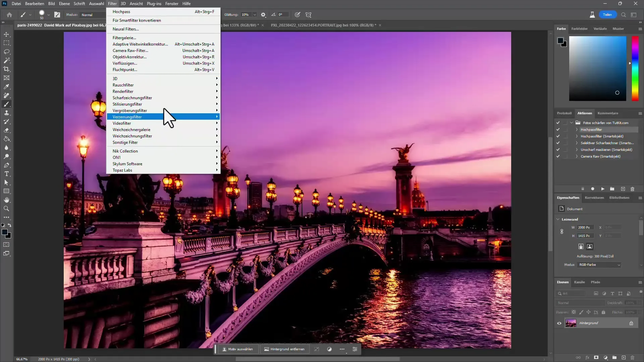The image size is (644, 362).
Task: Select the History Brush tool
Action: coord(6,122)
